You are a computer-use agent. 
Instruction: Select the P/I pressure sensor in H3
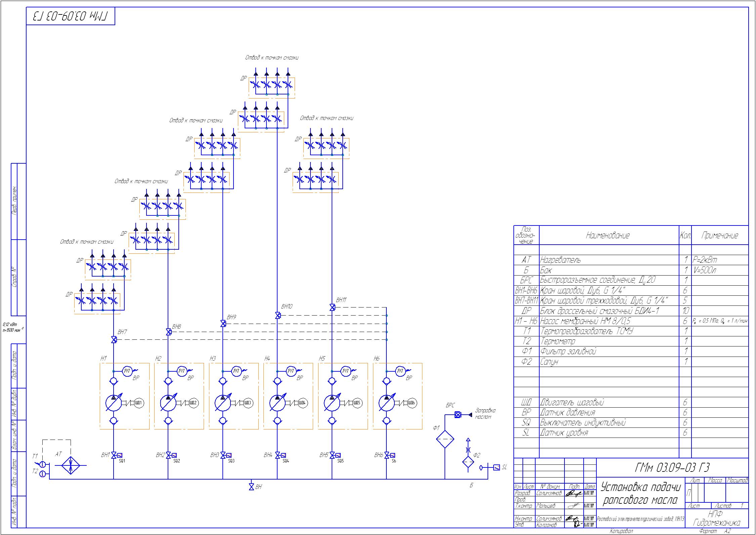236,371
